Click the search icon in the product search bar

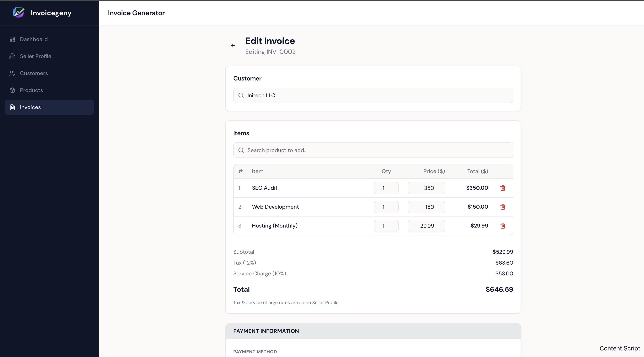(x=241, y=150)
